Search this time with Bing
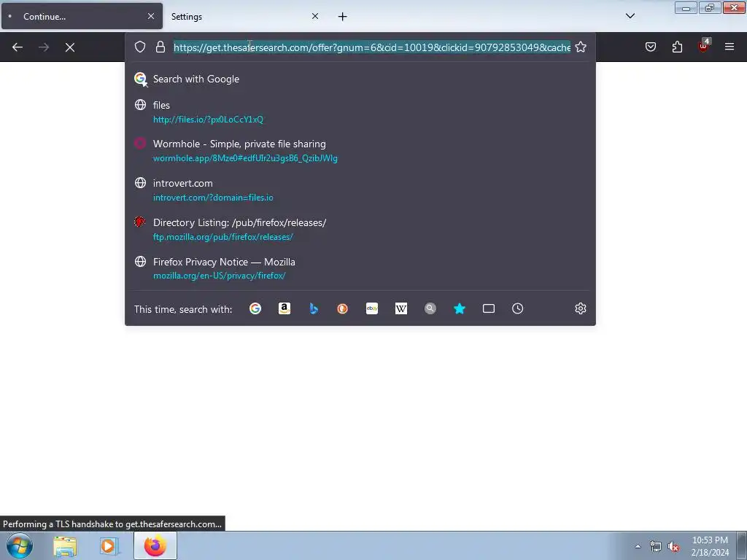Image resolution: width=747 pixels, height=560 pixels. (x=314, y=308)
